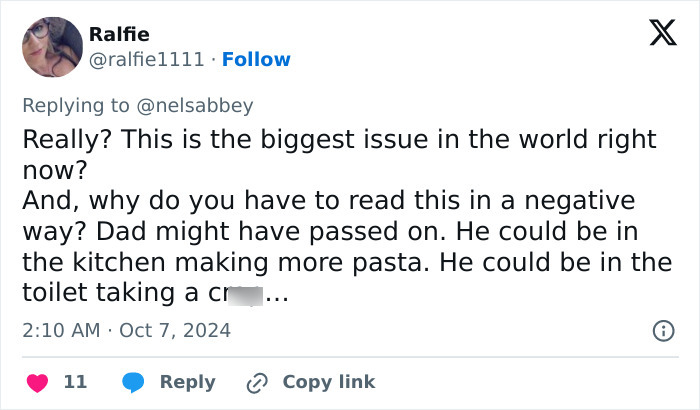
Task: Click the Oct 7, 2024 date
Action: pos(175,329)
